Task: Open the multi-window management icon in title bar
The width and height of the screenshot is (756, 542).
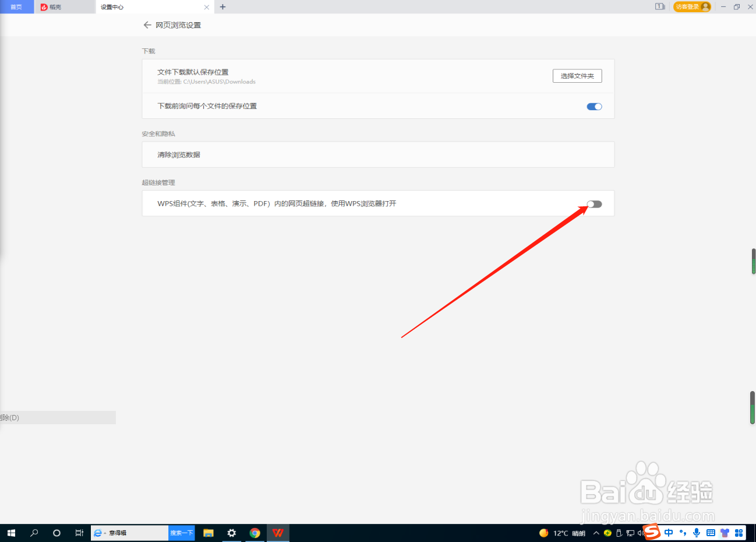Action: pyautogui.click(x=659, y=6)
